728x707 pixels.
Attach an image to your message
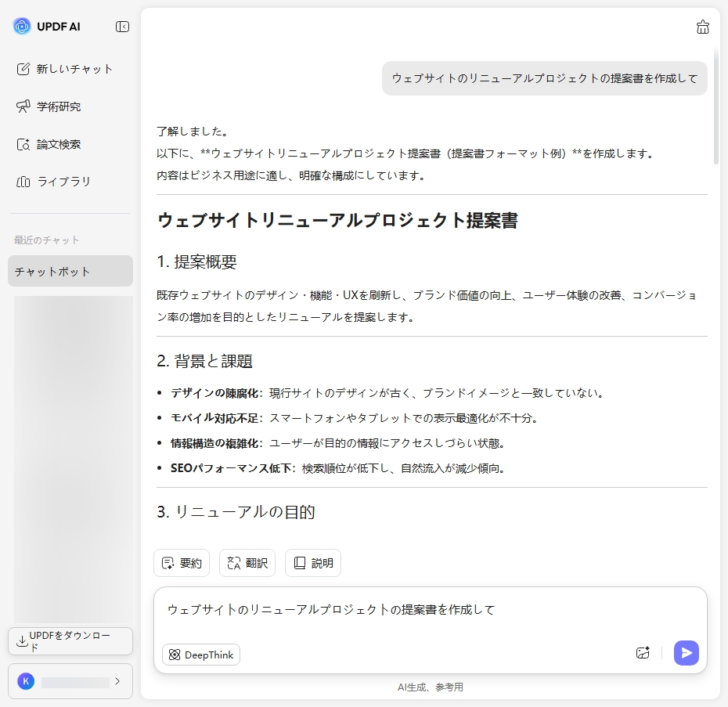point(643,652)
